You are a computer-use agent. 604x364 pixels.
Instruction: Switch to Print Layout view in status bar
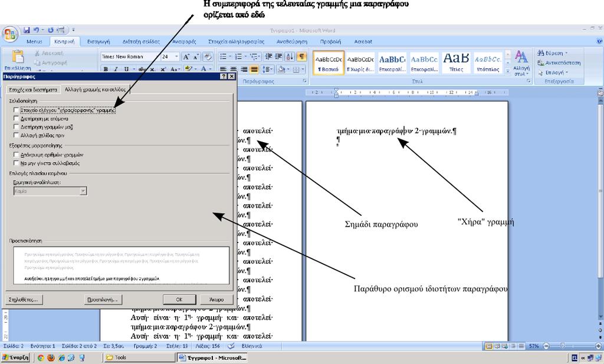(489, 346)
